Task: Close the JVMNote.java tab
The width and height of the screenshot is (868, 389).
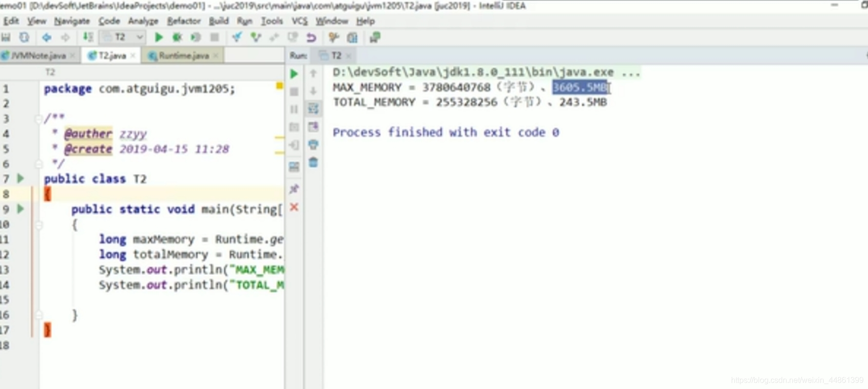Action: click(73, 56)
